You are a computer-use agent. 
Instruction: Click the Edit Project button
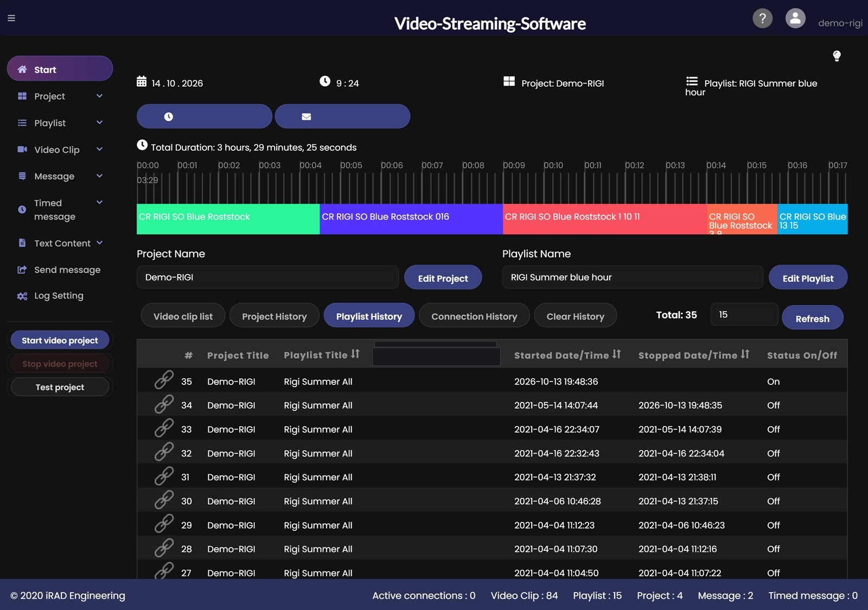coord(443,278)
